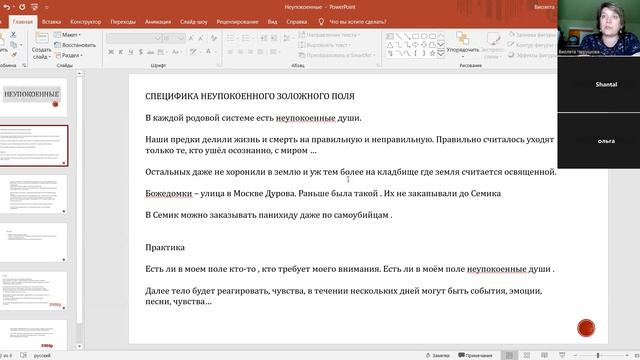Viewport: 640px width, 360px height.
Task: Click the spell check icon in the status bar
Action: pyautogui.click(x=24, y=356)
